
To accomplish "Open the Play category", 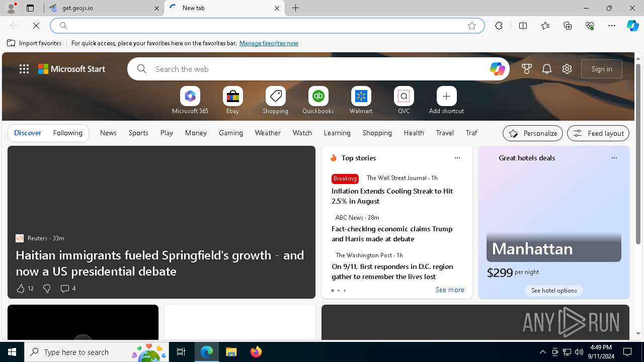I will click(167, 133).
